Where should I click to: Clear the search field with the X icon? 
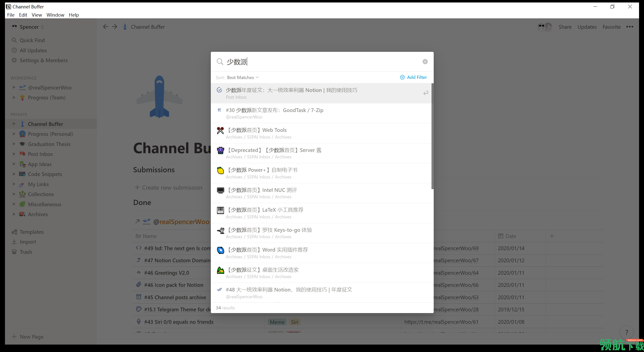(425, 61)
